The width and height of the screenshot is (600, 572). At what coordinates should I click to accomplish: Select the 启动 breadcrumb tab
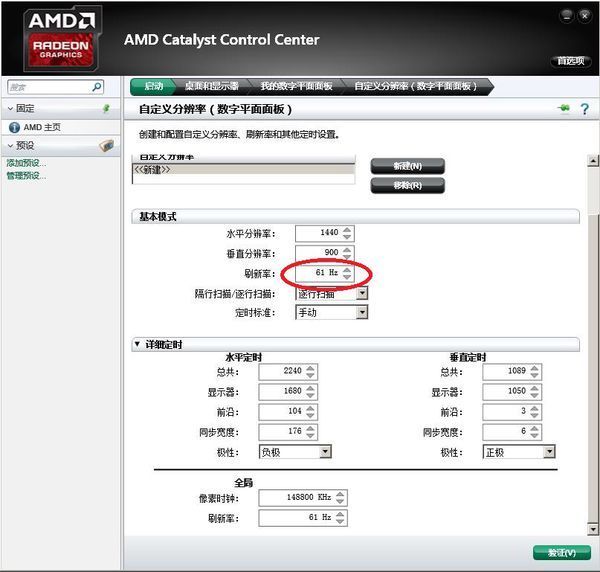point(153,86)
